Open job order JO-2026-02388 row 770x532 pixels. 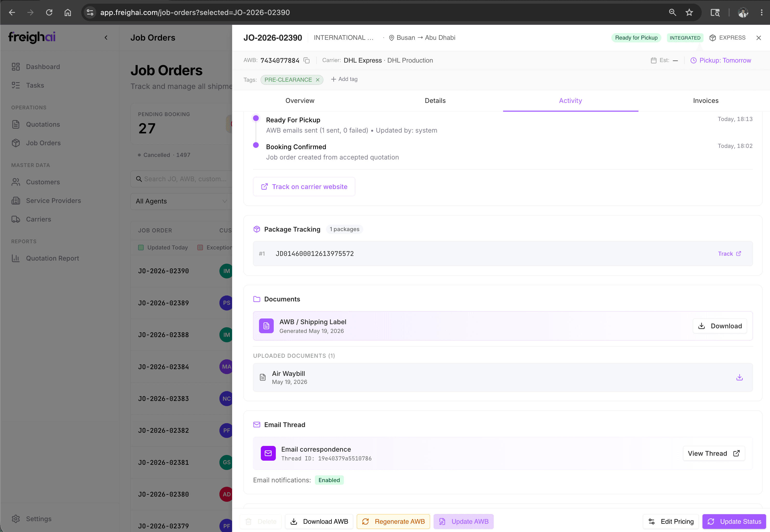coord(181,335)
